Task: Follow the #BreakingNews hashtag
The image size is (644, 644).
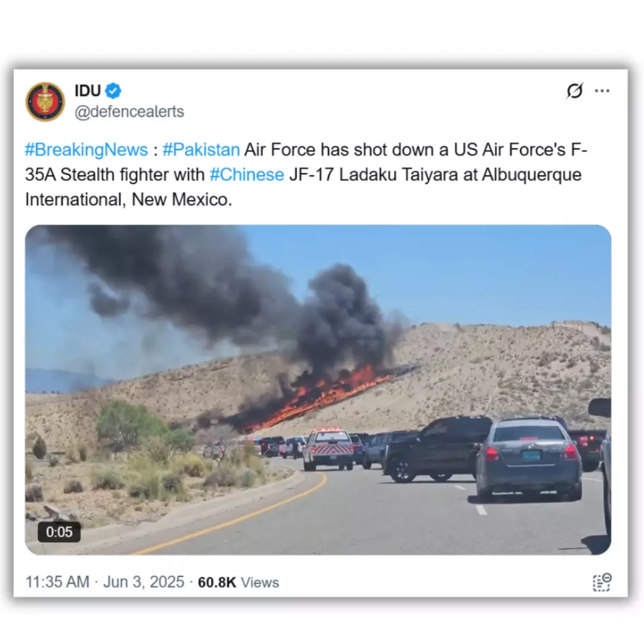Action: (x=86, y=150)
